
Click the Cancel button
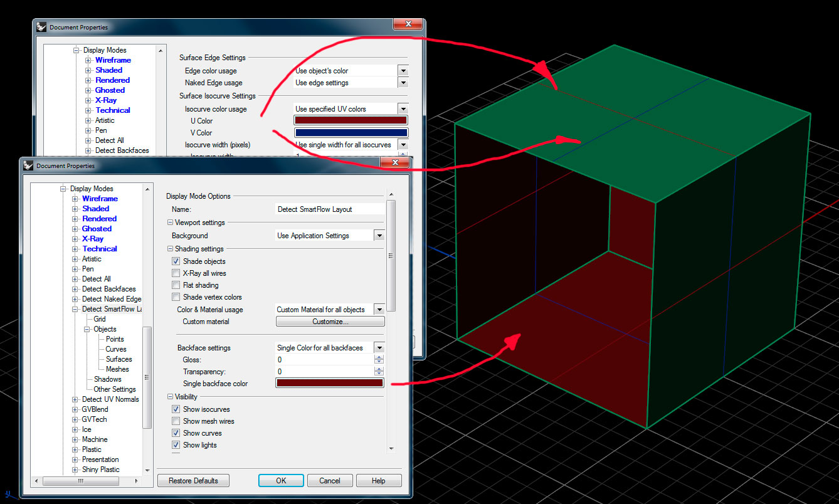330,481
